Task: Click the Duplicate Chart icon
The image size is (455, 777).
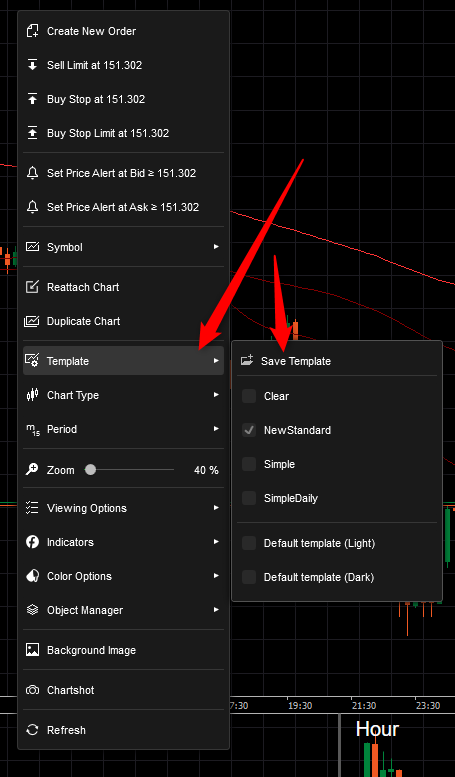Action: click(x=32, y=321)
